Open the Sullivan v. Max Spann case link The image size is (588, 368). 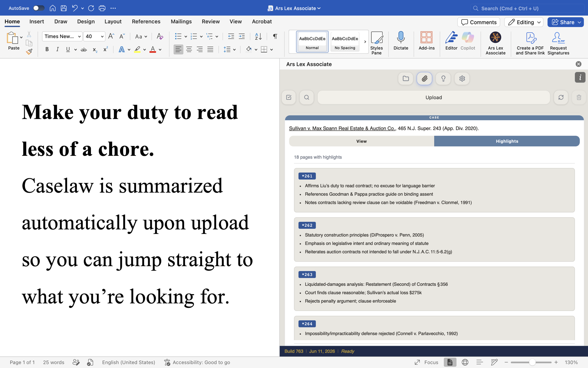pyautogui.click(x=342, y=128)
